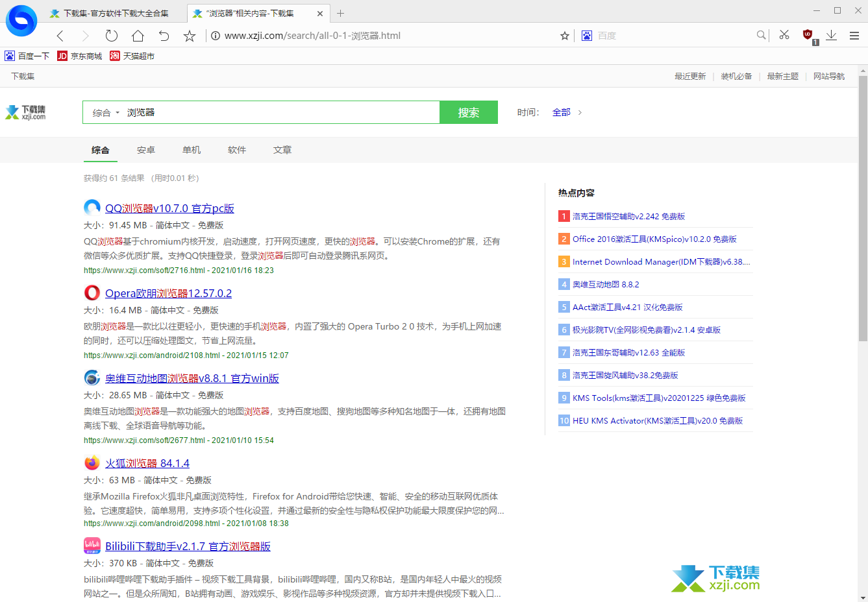The height and width of the screenshot is (602, 868).
Task: Open hot item 极光影院TV v2.1.4 安卓版
Action: [647, 330]
